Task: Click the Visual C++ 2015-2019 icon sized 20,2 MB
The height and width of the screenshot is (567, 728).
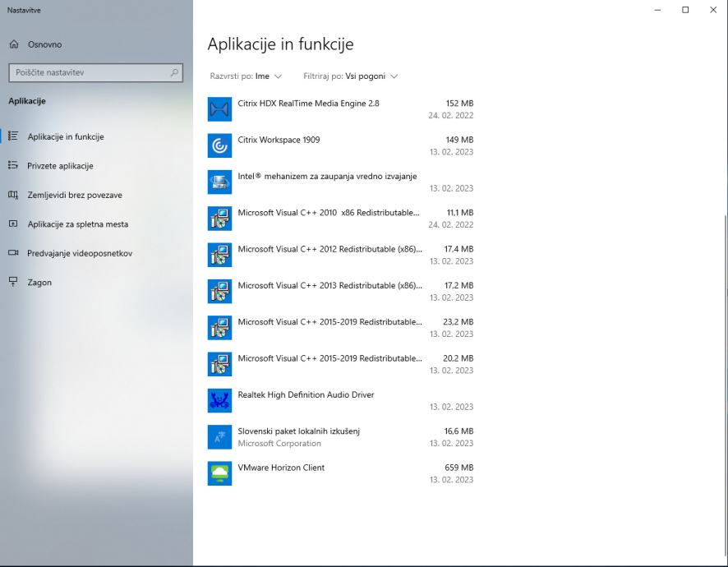Action: (219, 364)
